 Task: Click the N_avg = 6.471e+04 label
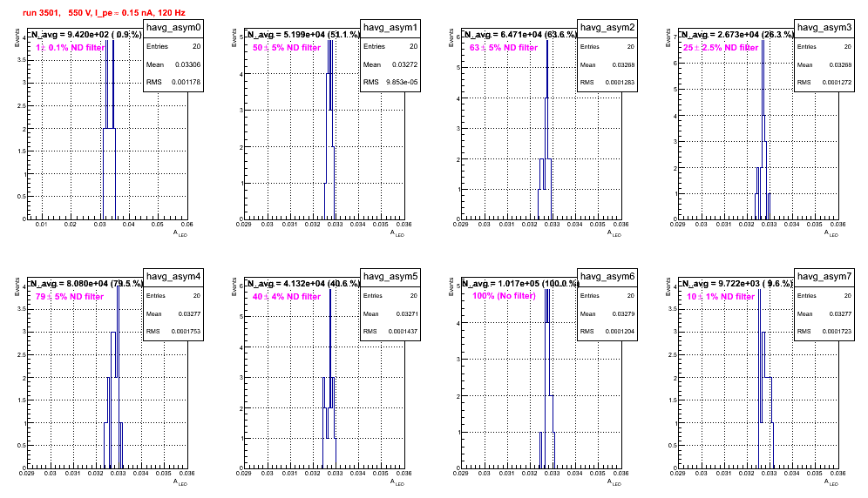[520, 34]
